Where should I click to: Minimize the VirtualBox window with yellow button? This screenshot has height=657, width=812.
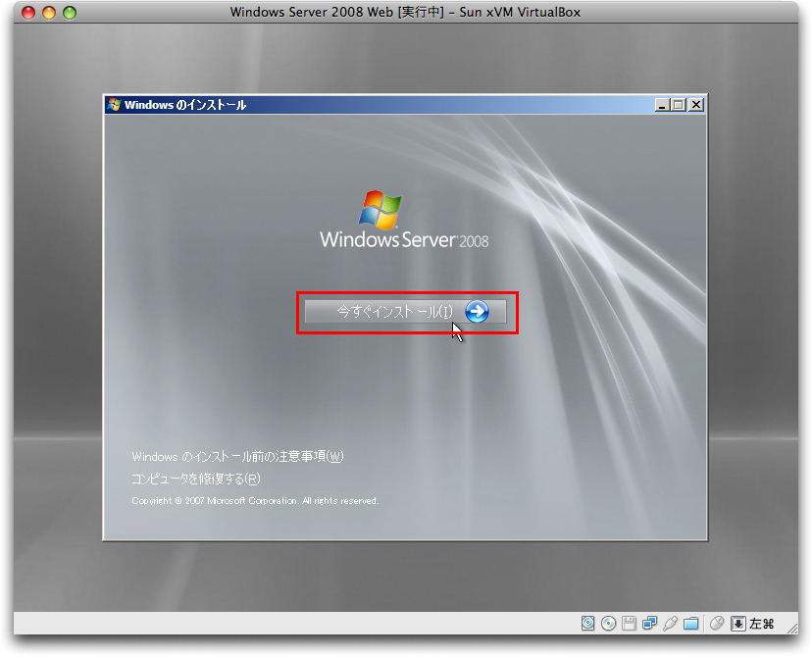pyautogui.click(x=49, y=13)
